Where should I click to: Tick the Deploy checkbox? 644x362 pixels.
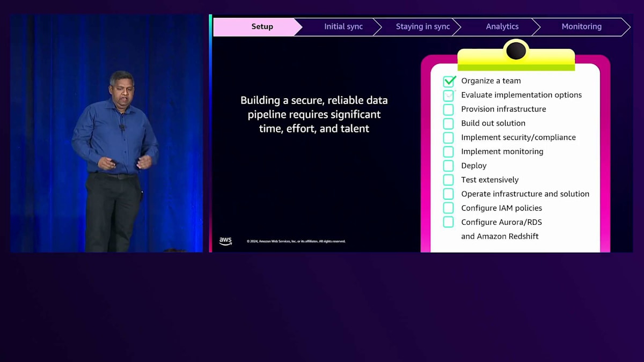[x=448, y=166]
